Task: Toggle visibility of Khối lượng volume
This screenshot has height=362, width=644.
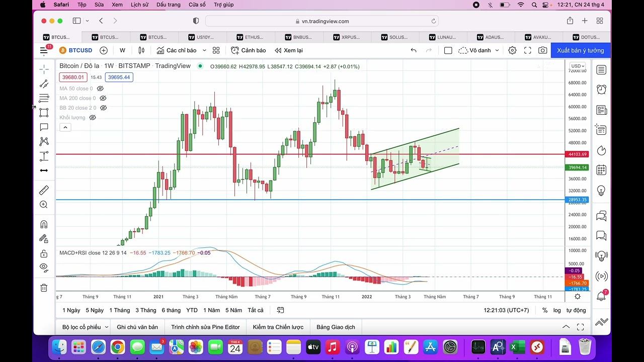Action: tap(93, 117)
